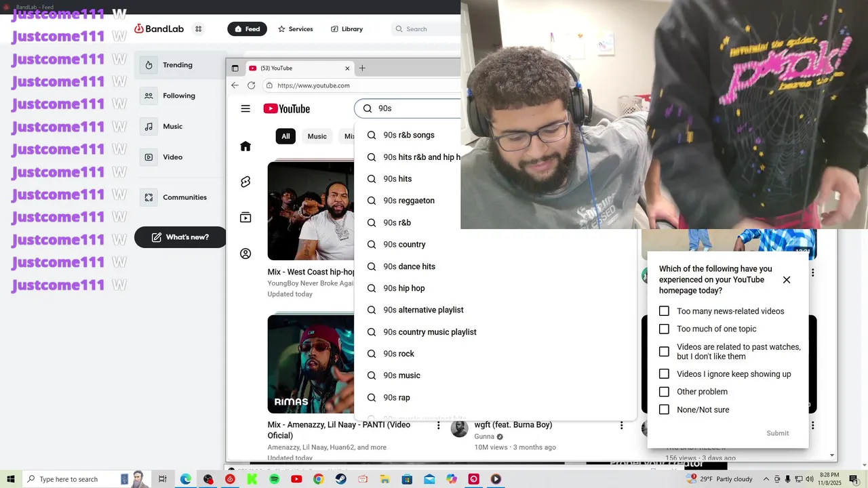Choose suggestion 90s rap
868x488 pixels.
pos(495,398)
